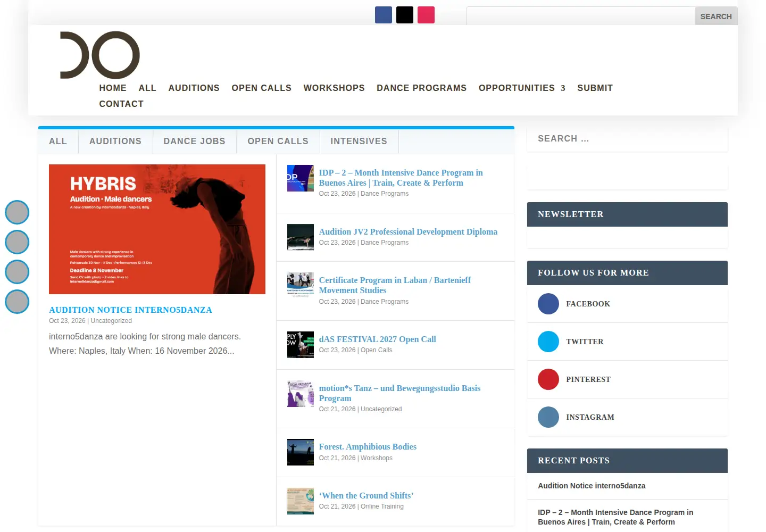Click the motion*s Tanz post thumbnail
The width and height of the screenshot is (766, 532).
(301, 394)
